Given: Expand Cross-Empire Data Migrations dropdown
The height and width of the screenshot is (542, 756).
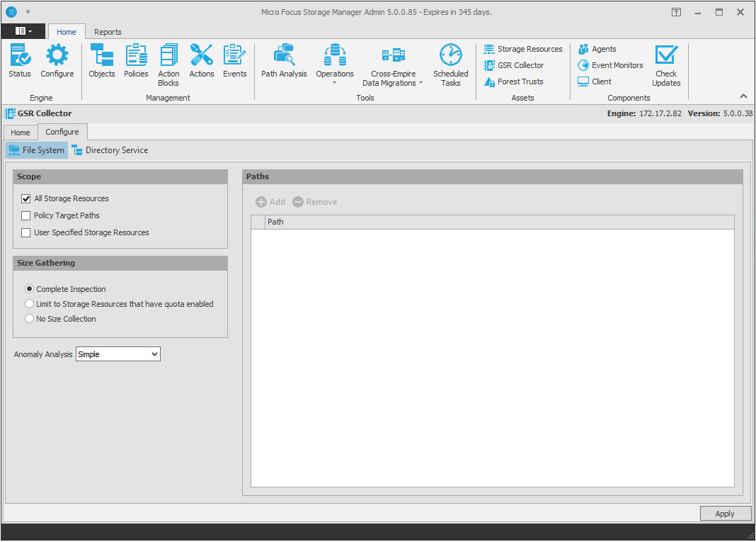Looking at the screenshot, I should 393,78.
